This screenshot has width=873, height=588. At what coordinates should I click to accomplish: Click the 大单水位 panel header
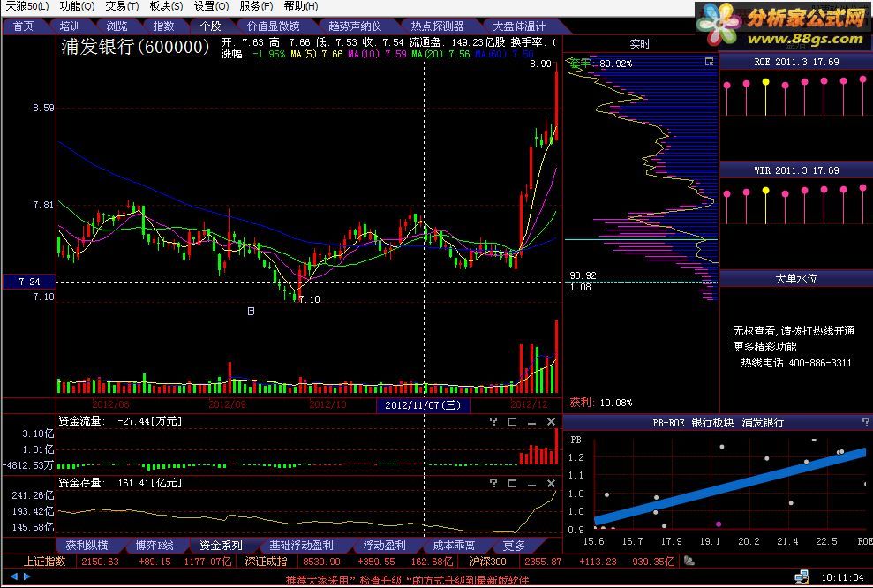point(796,279)
